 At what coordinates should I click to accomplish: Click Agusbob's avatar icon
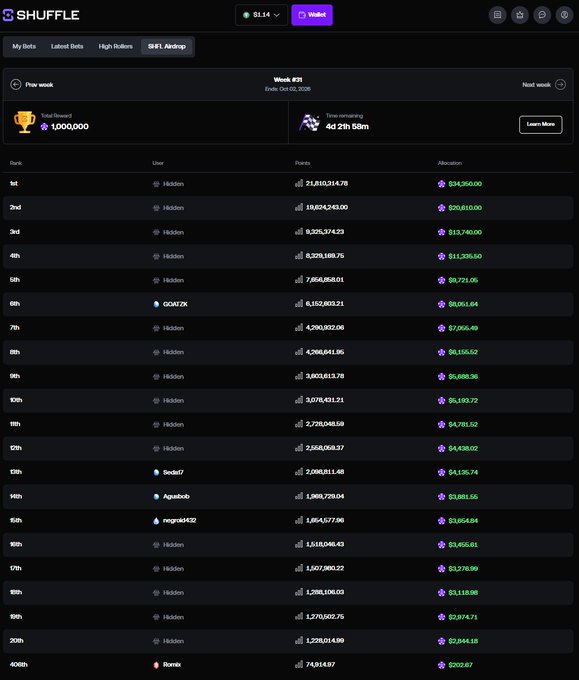click(x=156, y=497)
